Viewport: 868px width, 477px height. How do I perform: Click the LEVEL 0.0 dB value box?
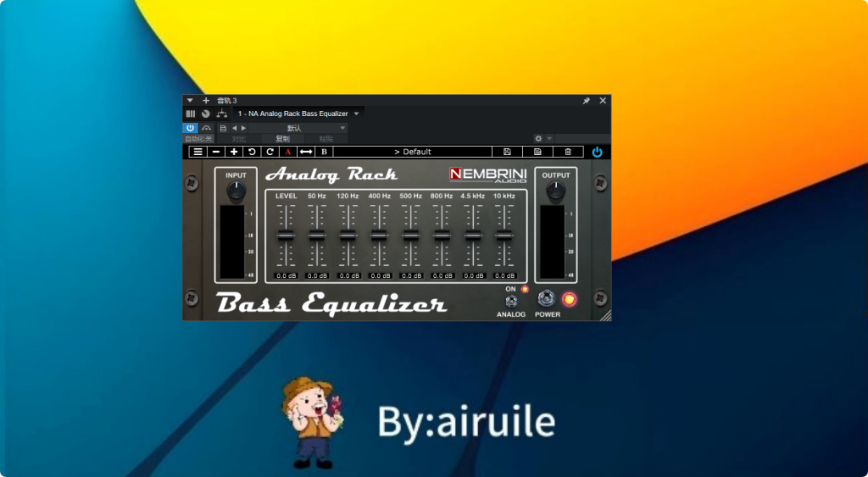point(287,275)
